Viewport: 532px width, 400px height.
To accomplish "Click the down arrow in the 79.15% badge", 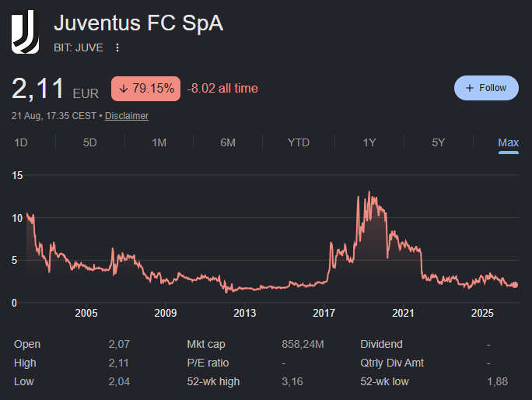I will click(x=124, y=89).
